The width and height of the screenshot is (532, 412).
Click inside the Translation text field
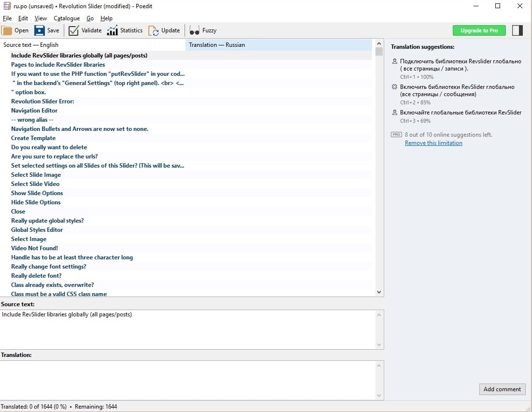(187, 380)
